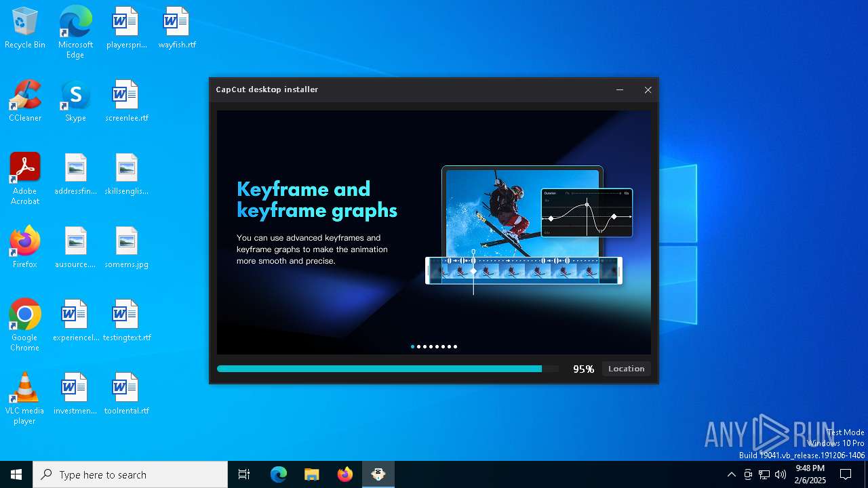Open VLC media player desktop shortcut
Viewport: 868px width, 488px height.
tap(25, 399)
